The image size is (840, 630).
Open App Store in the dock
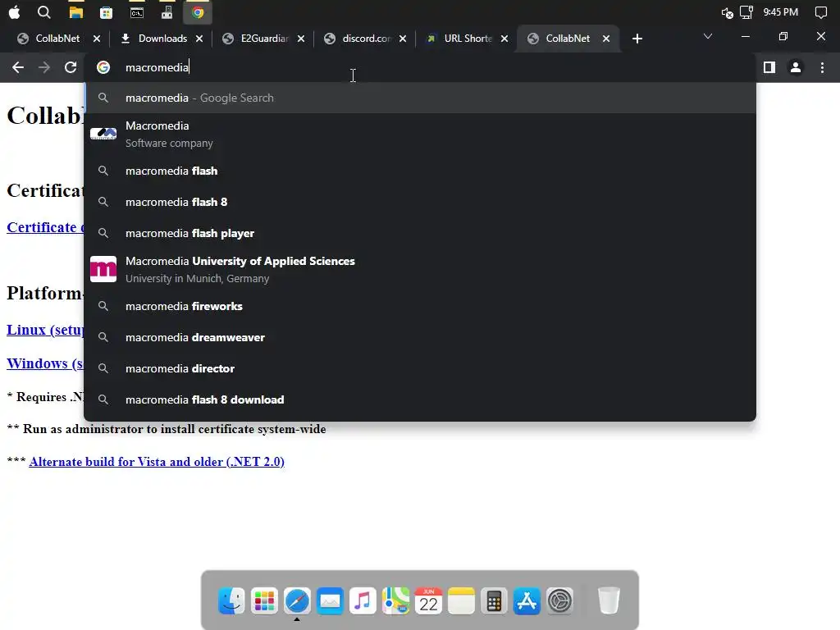click(x=527, y=600)
